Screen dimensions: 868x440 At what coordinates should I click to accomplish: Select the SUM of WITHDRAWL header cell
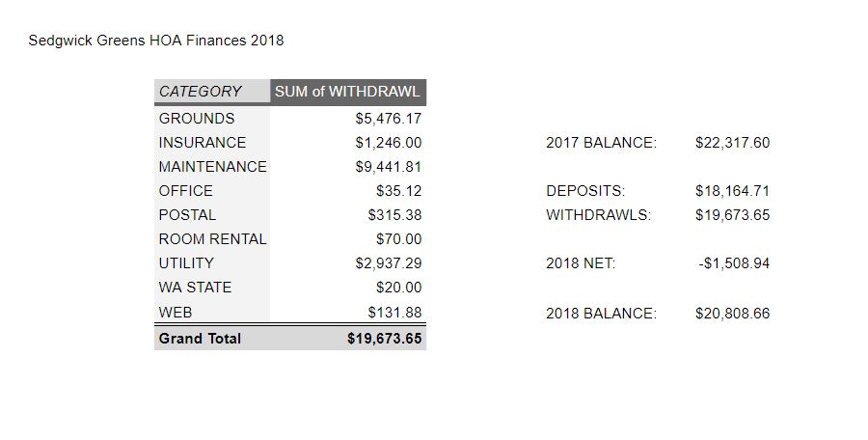click(x=348, y=92)
